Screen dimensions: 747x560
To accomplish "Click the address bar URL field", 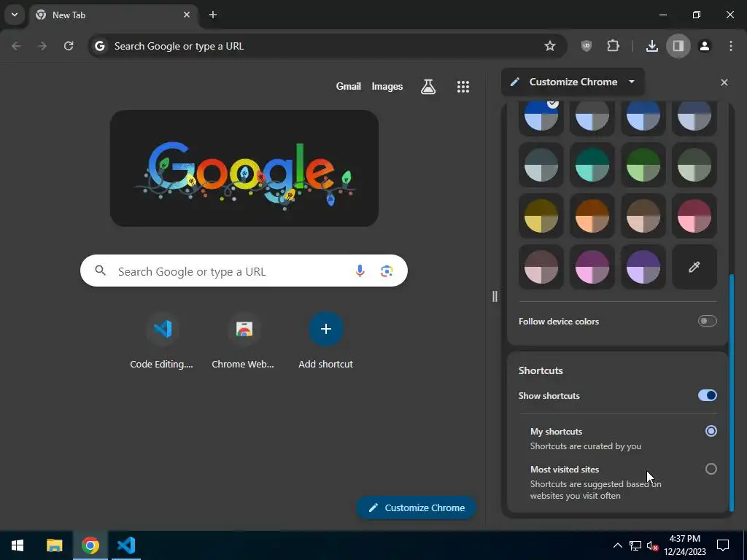I will click(x=328, y=46).
